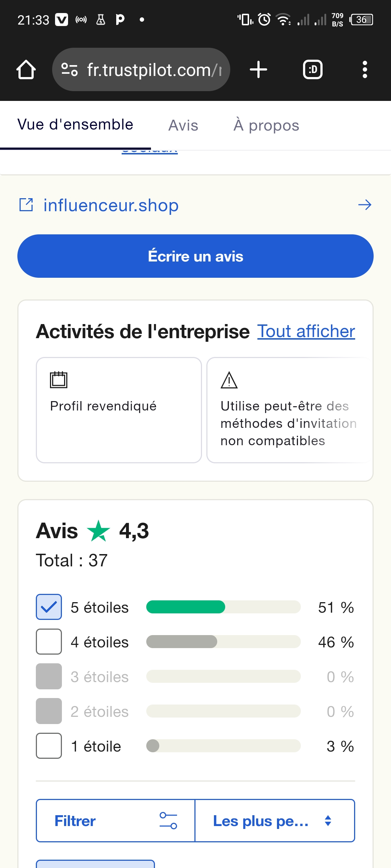
Task: Switch to the À propos tab
Action: pyautogui.click(x=266, y=125)
